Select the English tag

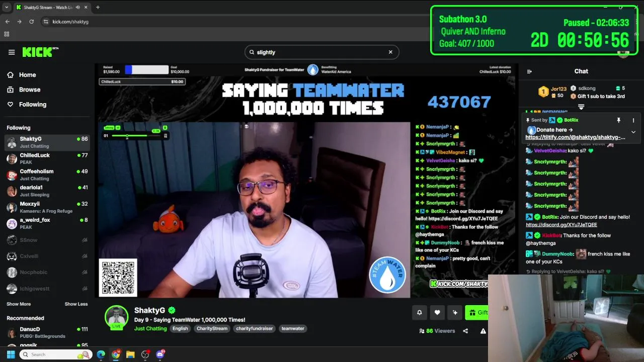pyautogui.click(x=180, y=328)
